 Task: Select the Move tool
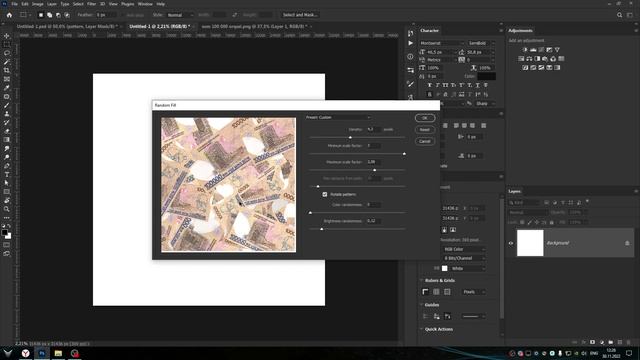[x=7, y=36]
